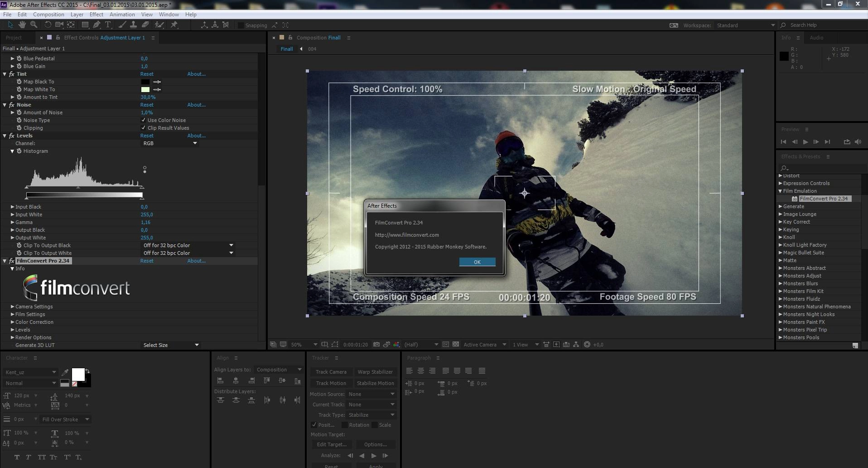This screenshot has width=868, height=468.
Task: Click the Track Camera button
Action: pyautogui.click(x=331, y=372)
